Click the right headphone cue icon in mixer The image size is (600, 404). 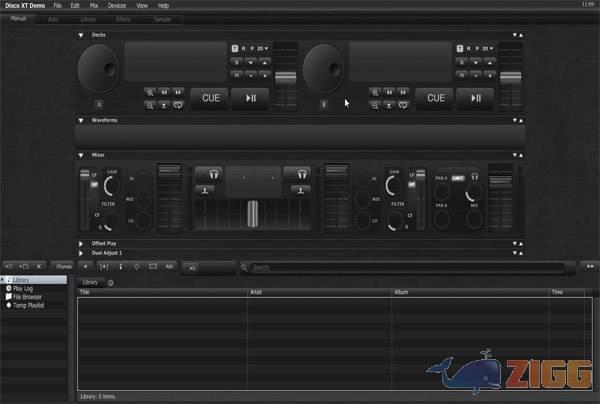pos(296,173)
